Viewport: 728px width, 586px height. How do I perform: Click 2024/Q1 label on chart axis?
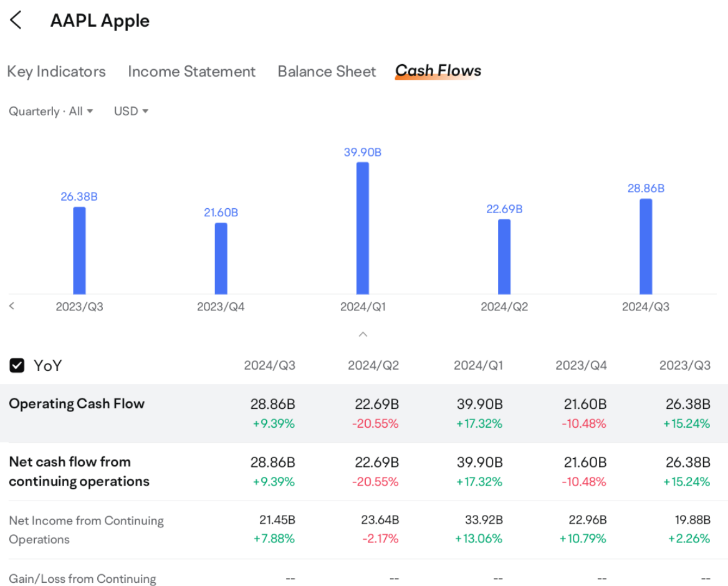tap(363, 307)
